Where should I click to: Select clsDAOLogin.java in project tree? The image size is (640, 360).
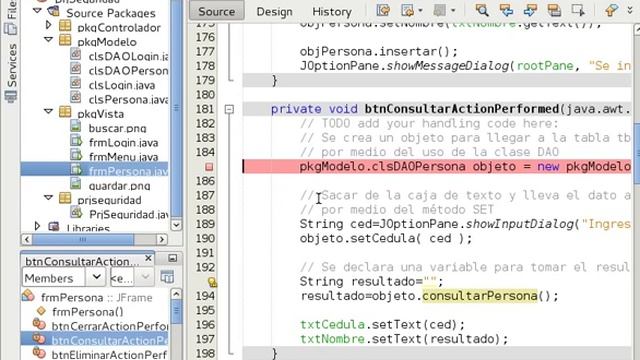point(128,57)
